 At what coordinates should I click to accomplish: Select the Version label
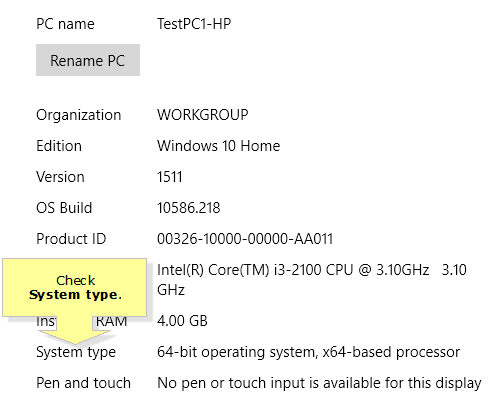click(x=60, y=177)
